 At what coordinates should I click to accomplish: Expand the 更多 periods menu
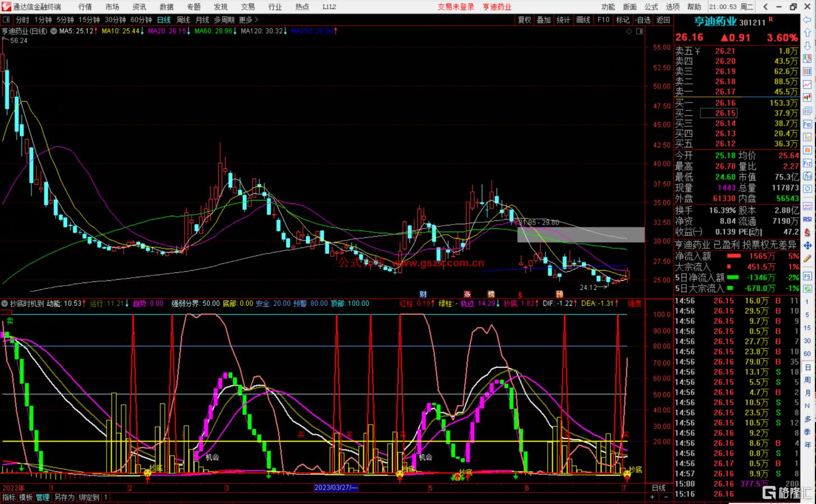248,20
